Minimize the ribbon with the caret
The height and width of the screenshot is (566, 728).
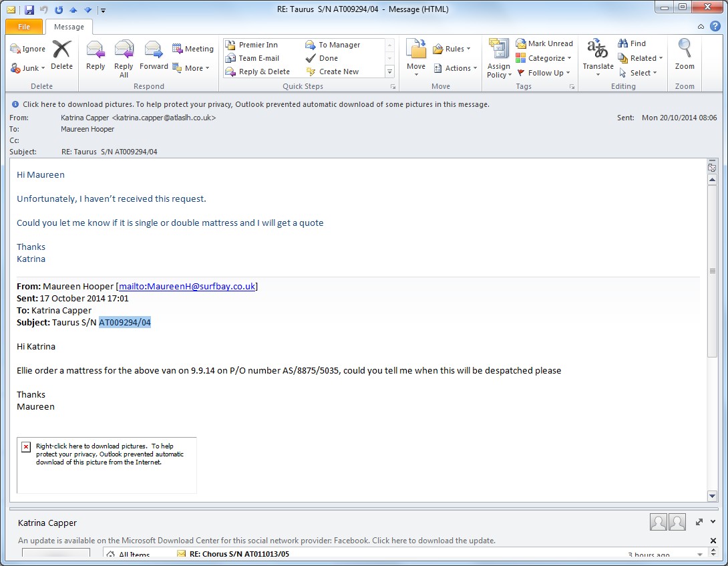[x=701, y=27]
